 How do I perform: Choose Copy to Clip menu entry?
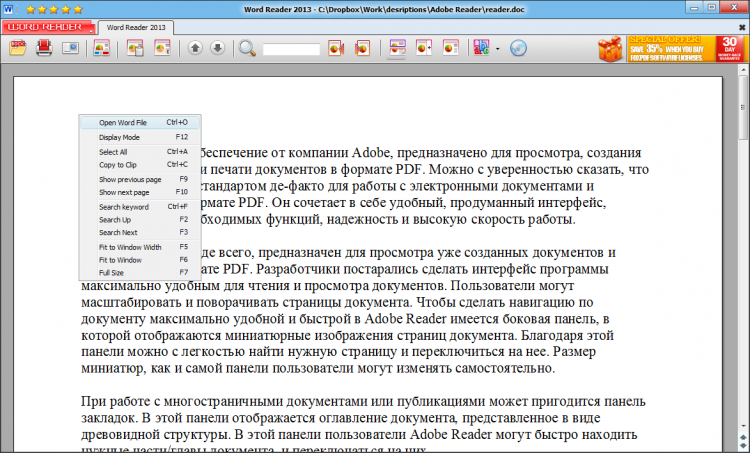[x=140, y=165]
